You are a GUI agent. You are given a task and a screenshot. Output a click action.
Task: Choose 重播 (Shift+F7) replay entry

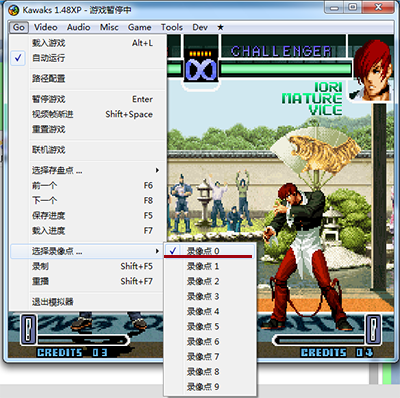pyautogui.click(x=88, y=281)
